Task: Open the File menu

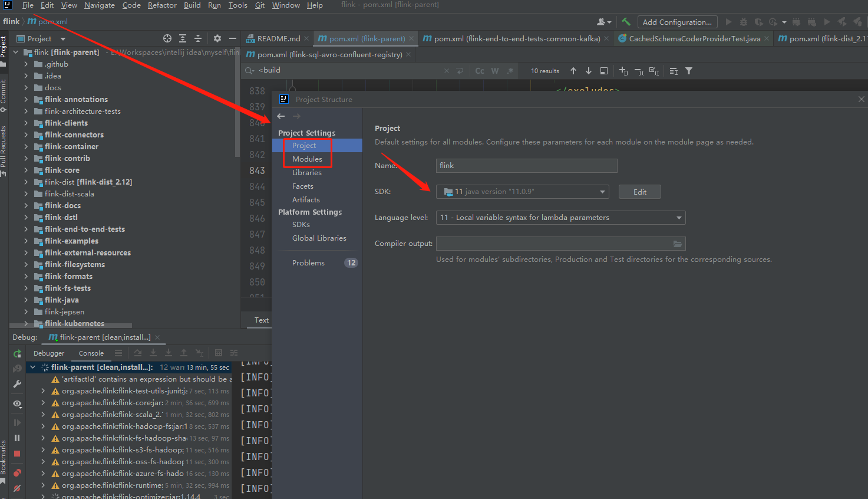Action: pos(28,5)
